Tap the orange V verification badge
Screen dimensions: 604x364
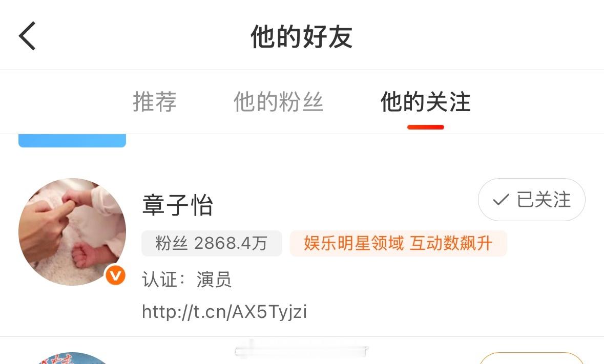click(116, 275)
